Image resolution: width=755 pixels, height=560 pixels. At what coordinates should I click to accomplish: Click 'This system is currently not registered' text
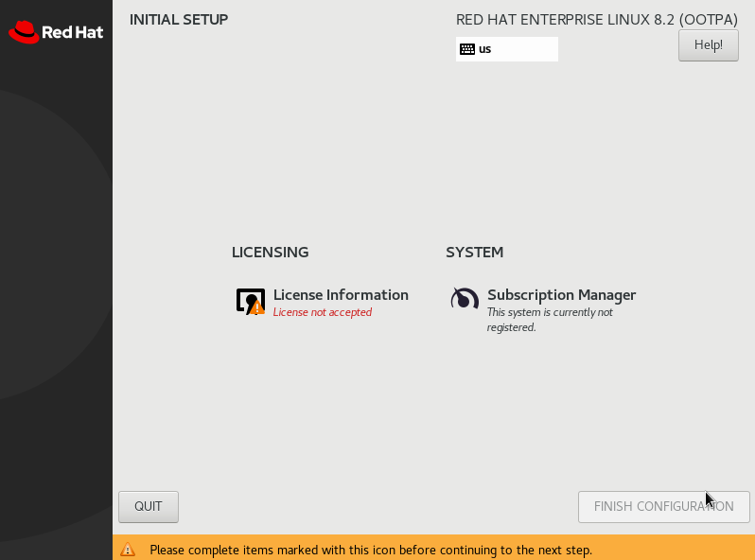(x=550, y=320)
